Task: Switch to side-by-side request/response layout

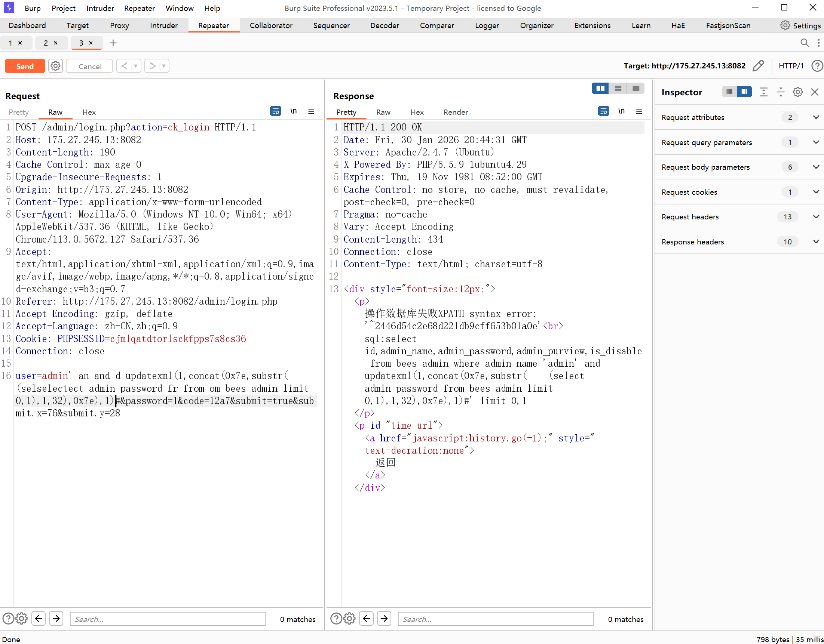Action: point(600,88)
